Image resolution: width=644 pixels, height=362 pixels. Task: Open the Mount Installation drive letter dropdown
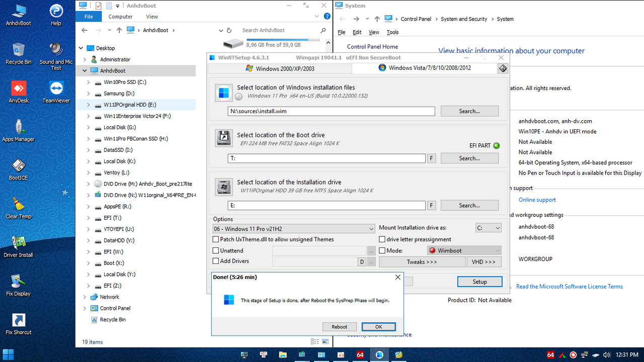[489, 228]
